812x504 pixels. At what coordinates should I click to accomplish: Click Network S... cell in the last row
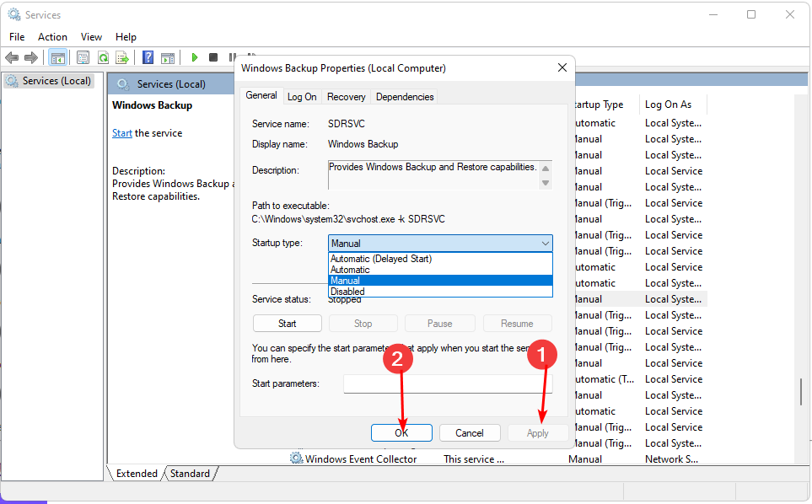tap(671, 459)
